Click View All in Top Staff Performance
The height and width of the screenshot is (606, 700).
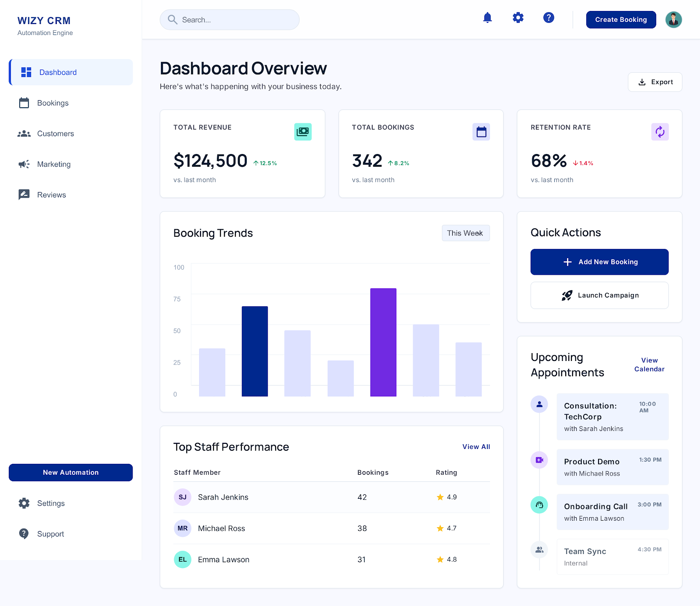pos(476,447)
